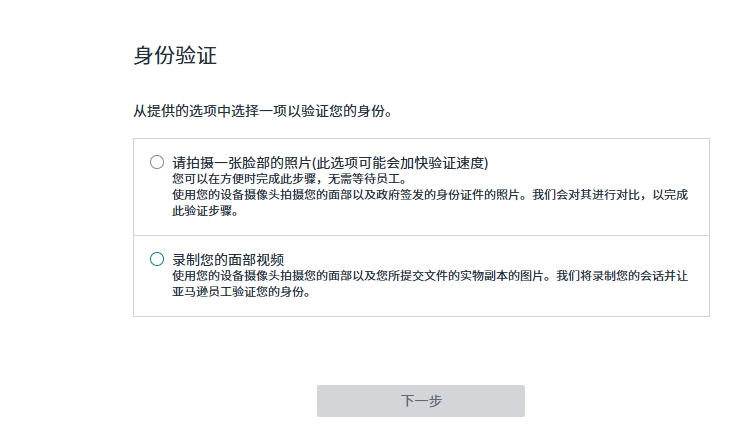Select the 录制您的面部视频 radio button
This screenshot has width=751, height=444.
pos(157,259)
